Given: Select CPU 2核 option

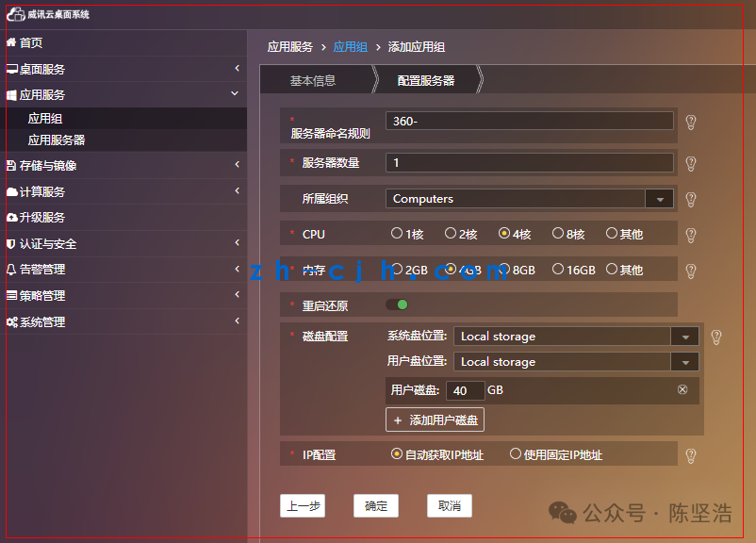Looking at the screenshot, I should pos(451,234).
